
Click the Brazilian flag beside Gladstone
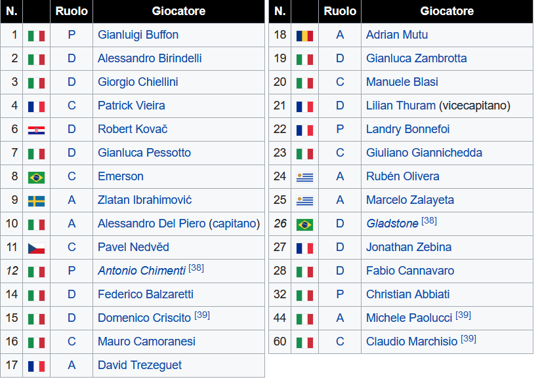point(304,225)
